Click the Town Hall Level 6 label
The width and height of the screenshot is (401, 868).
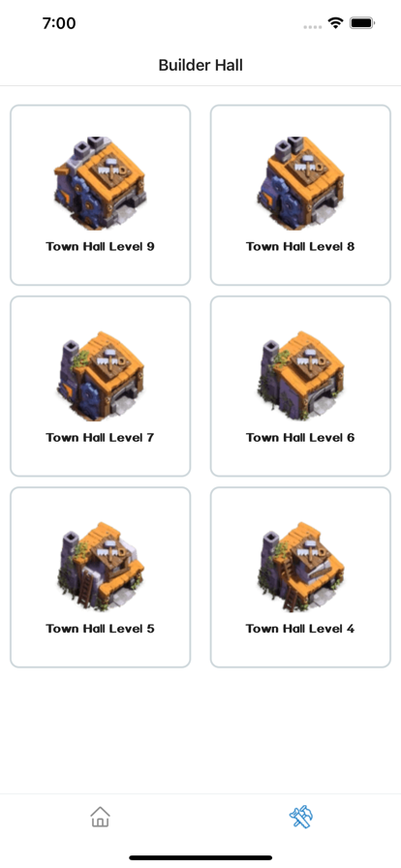[300, 437]
